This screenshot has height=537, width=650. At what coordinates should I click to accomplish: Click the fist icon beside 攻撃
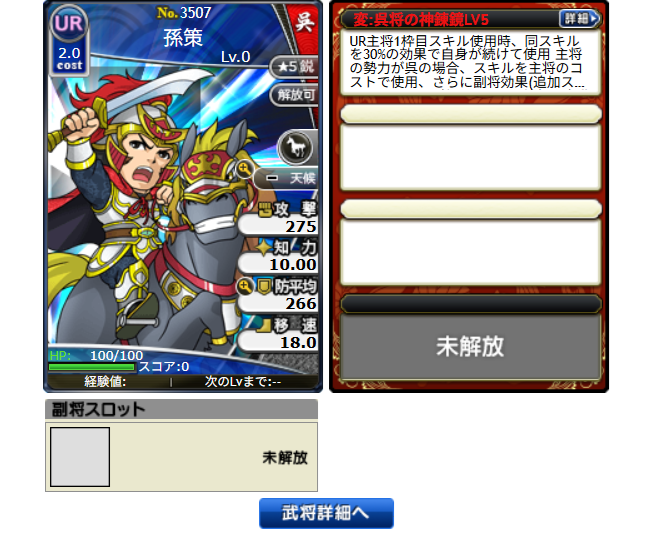click(x=265, y=210)
